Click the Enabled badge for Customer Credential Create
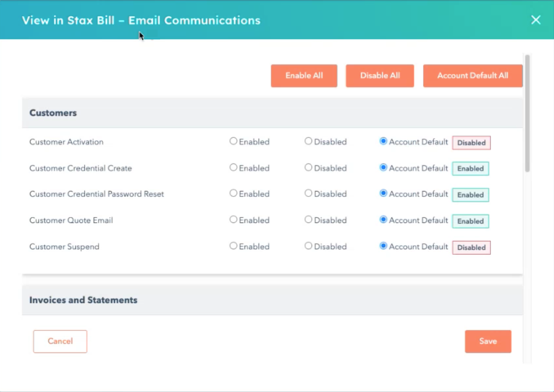The width and height of the screenshot is (554, 392). [471, 168]
